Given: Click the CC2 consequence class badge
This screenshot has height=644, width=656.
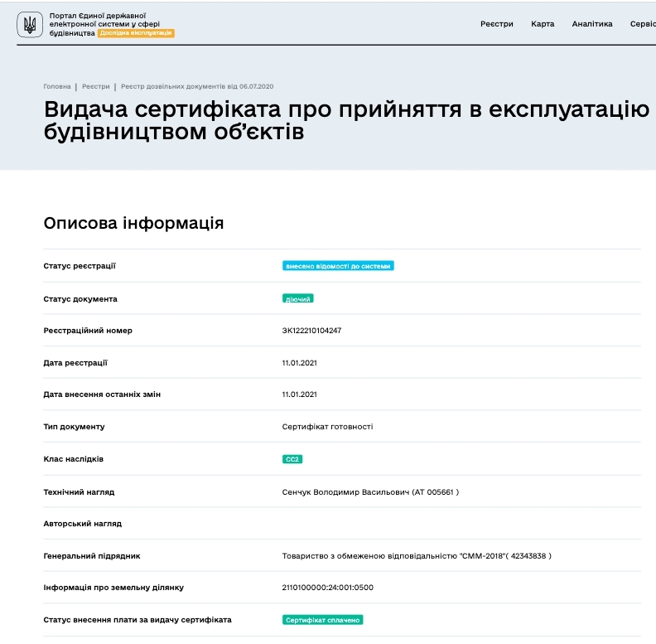Looking at the screenshot, I should click(292, 459).
